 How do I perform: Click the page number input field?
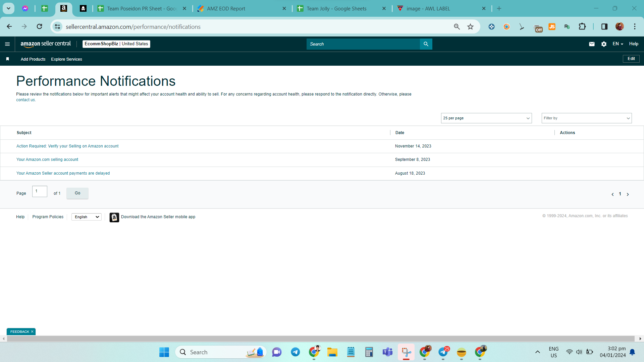coord(40,191)
